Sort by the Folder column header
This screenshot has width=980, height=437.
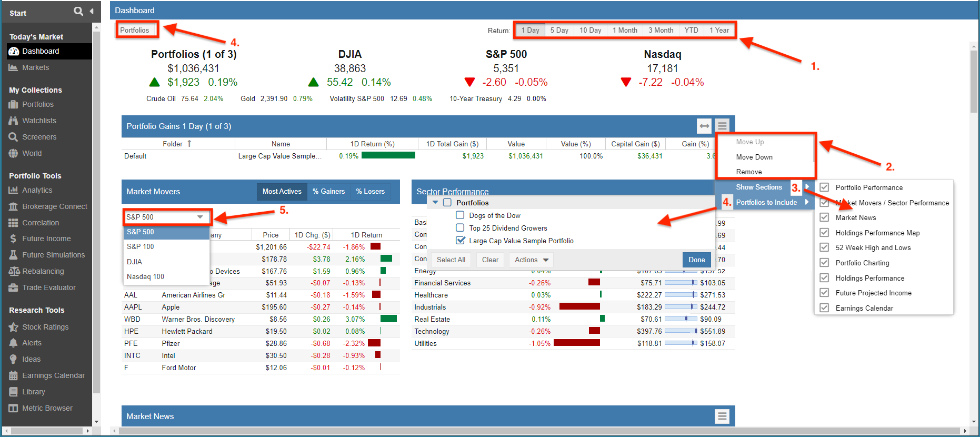pos(178,144)
